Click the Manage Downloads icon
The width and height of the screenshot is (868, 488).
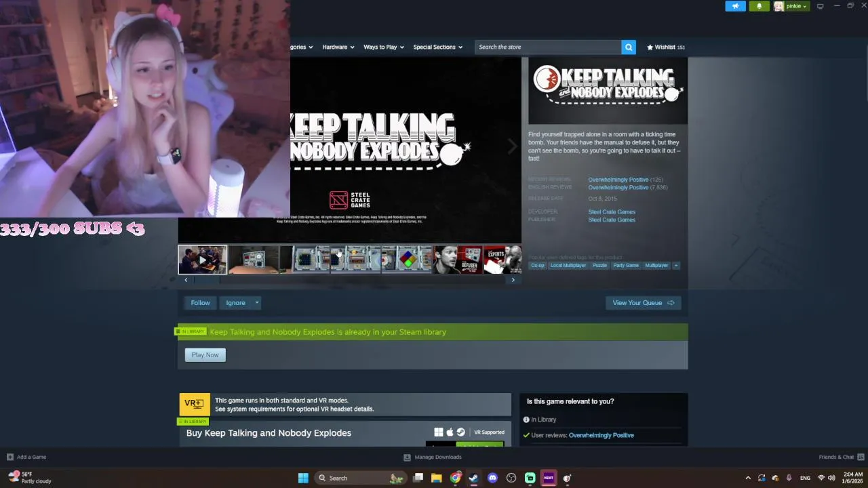pos(407,457)
